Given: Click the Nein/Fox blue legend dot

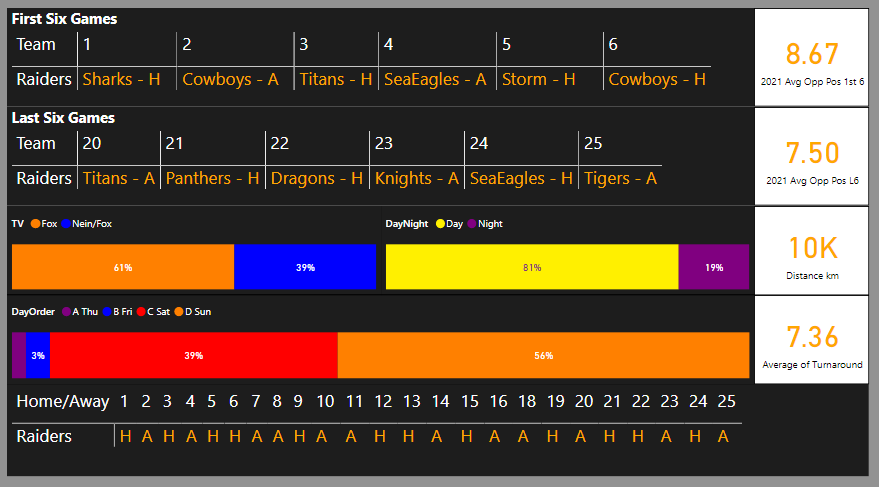Looking at the screenshot, I should pyautogui.click(x=66, y=224).
